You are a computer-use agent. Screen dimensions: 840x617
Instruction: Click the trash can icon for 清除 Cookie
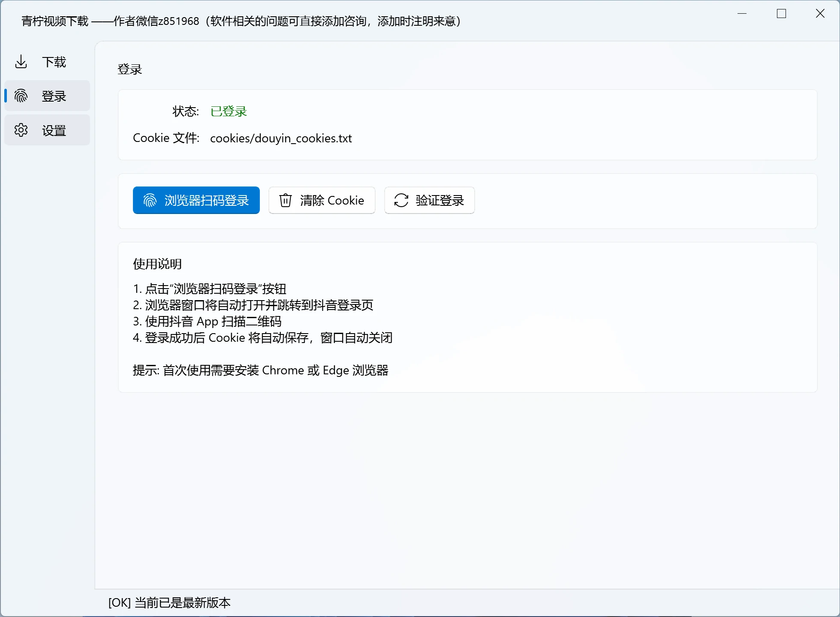point(286,200)
